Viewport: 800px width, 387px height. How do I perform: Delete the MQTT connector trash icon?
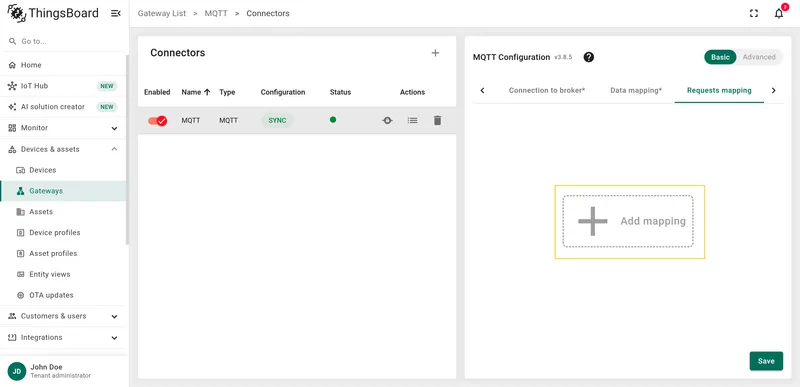point(437,121)
